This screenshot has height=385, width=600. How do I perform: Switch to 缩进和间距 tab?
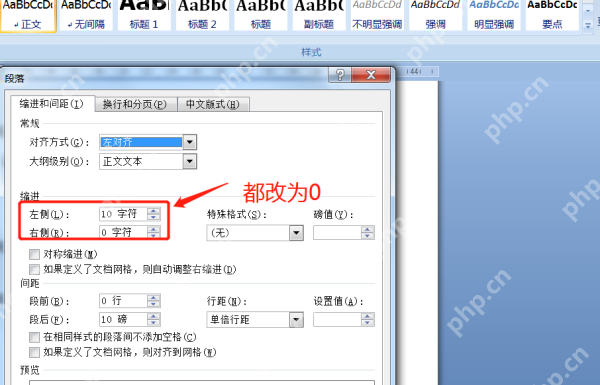pyautogui.click(x=52, y=104)
